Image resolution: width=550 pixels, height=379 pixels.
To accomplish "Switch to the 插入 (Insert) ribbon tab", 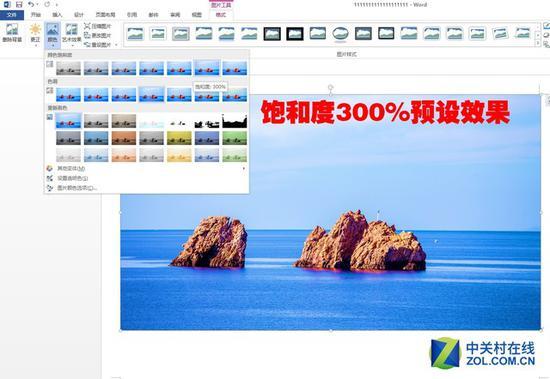I will click(57, 15).
